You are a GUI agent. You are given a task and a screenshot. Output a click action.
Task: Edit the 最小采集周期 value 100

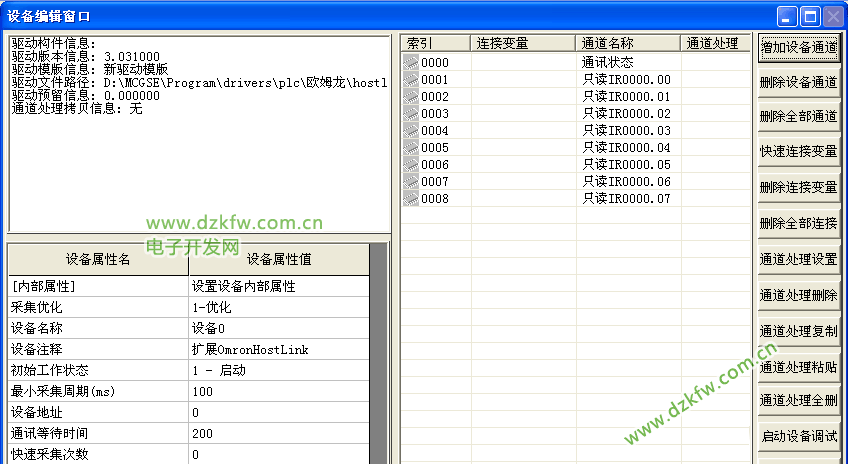(278, 391)
